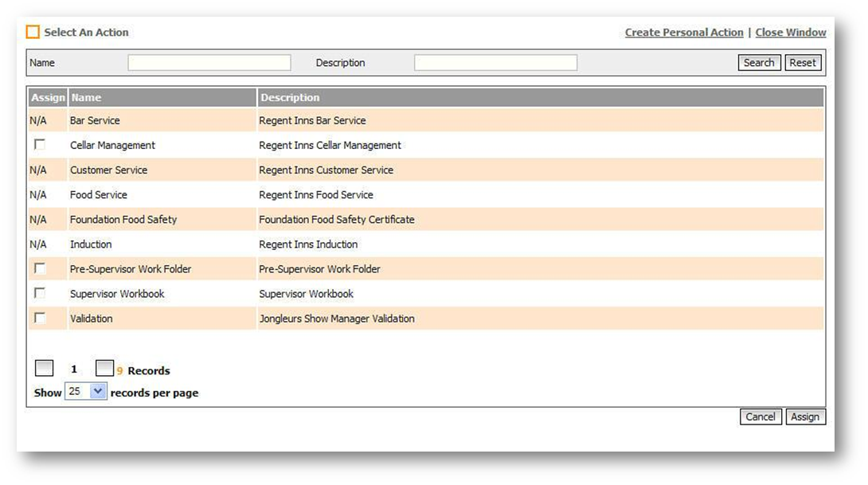Screen dimensions: 868x485
Task: Check the Supervisor Workbook assign box
Action: pos(40,293)
